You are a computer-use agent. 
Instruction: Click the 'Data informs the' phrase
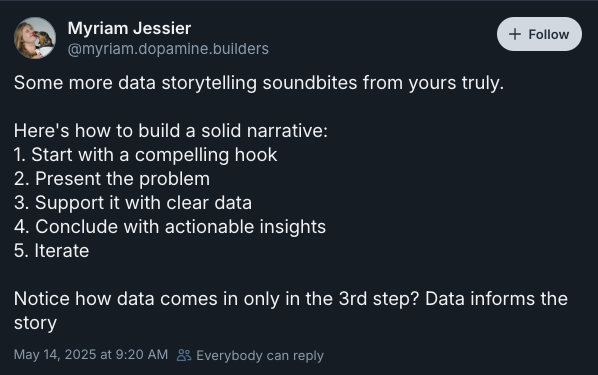[x=497, y=299]
